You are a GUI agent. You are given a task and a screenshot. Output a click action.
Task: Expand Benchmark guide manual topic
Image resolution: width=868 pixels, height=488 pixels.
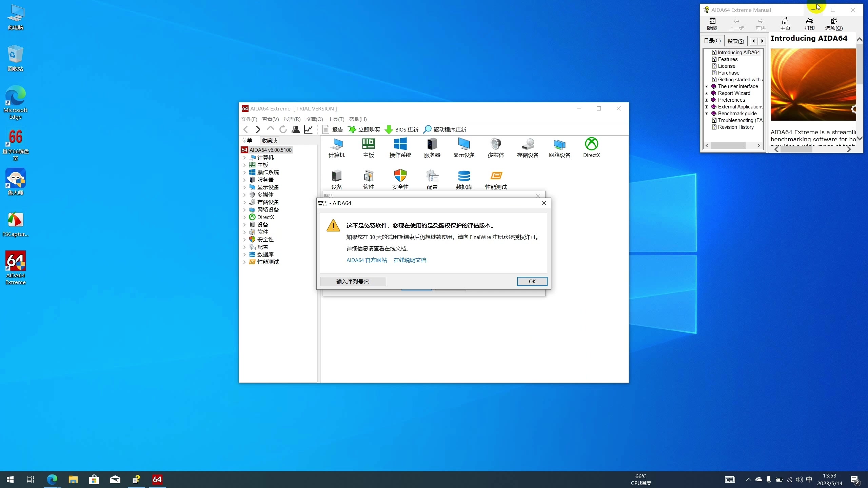point(707,114)
